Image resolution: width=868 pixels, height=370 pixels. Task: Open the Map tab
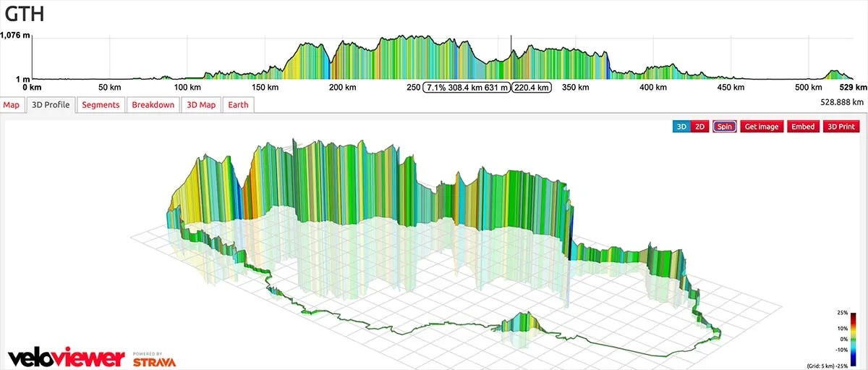(x=12, y=105)
